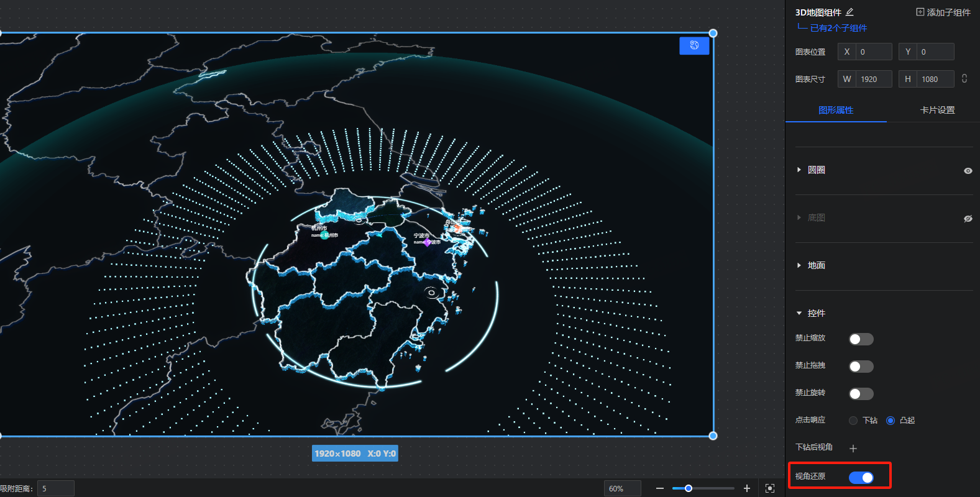Screen dimensions: 980x497
Task: Show the 底图 layer via its crossed eye icon
Action: (968, 218)
